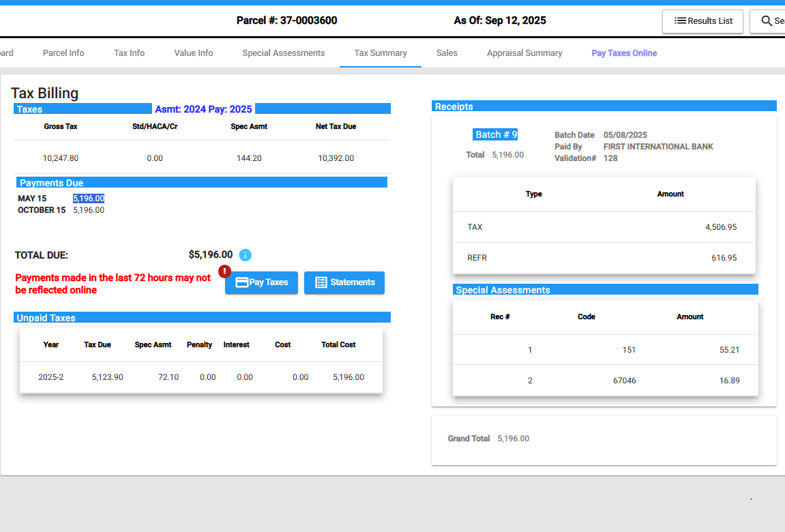Select the 2025-2 unpaid taxes row
Screen dimensions: 785x532
(201, 377)
